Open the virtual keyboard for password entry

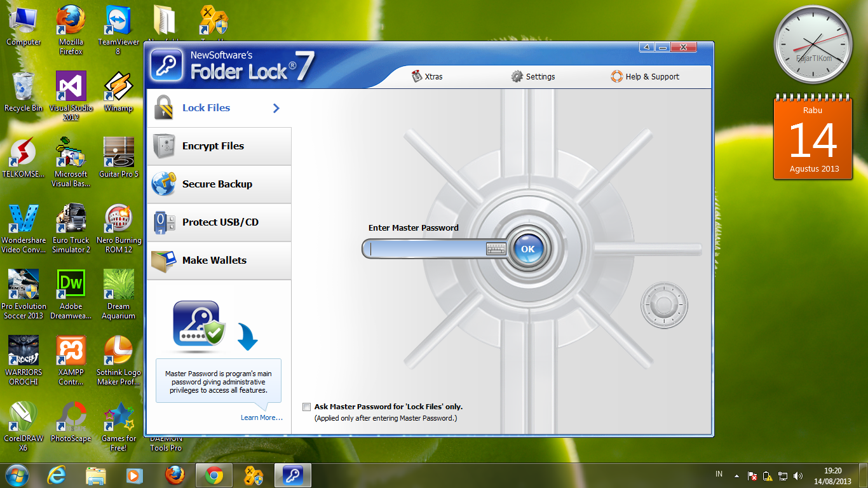496,249
